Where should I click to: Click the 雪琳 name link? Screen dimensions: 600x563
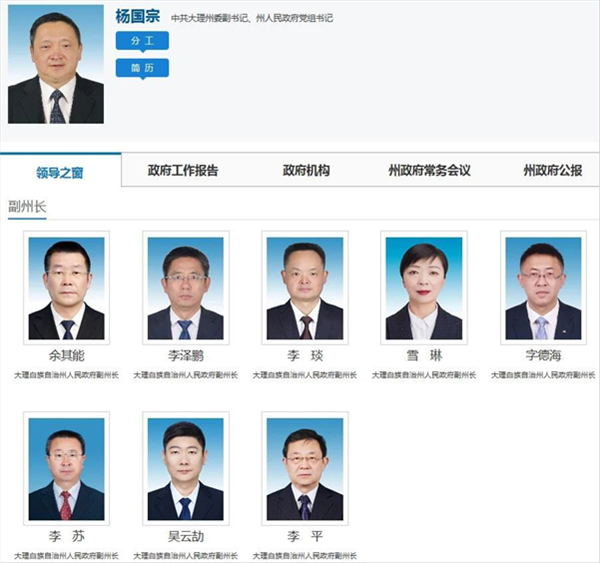click(424, 356)
